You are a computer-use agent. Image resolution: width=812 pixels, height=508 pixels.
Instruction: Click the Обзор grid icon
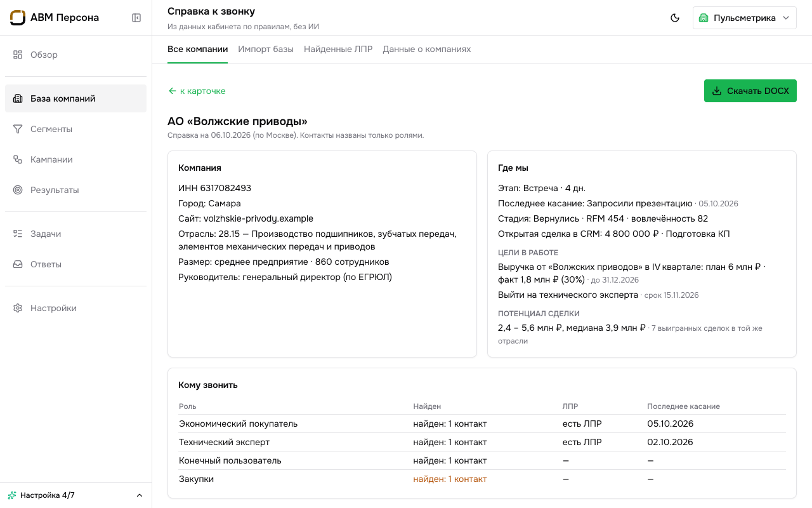(18, 55)
